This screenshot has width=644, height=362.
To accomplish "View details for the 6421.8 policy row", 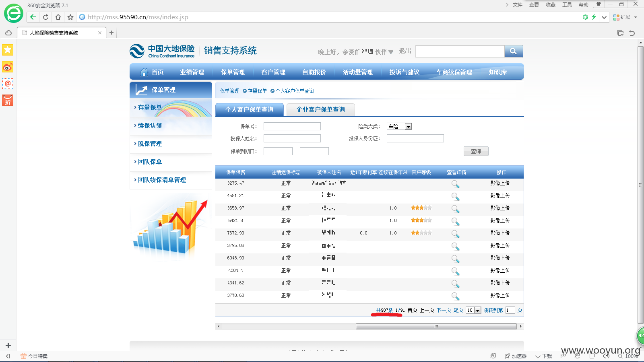I will tap(455, 221).
